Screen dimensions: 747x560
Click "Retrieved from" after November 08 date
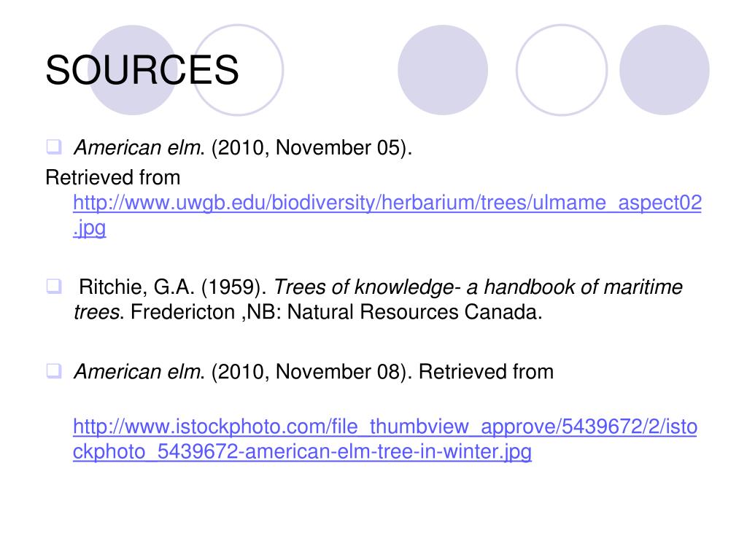click(486, 372)
